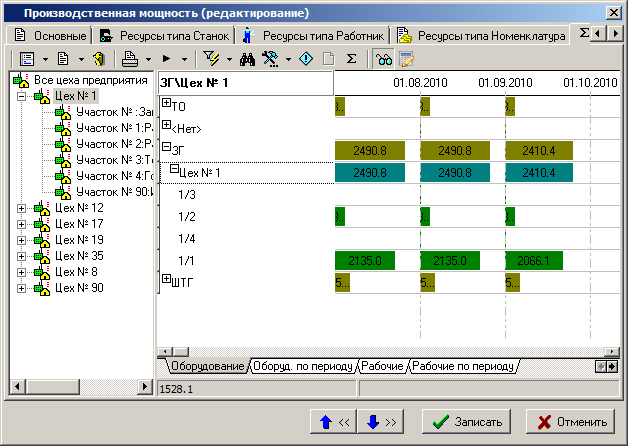Click the status field showing 1528.1
This screenshot has width=628, height=446.
tap(256, 389)
